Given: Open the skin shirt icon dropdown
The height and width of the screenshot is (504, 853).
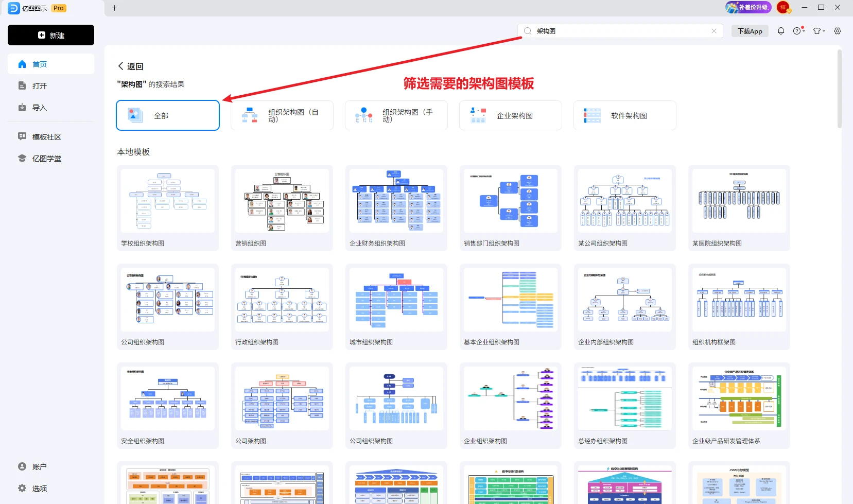Looking at the screenshot, I should coord(819,31).
